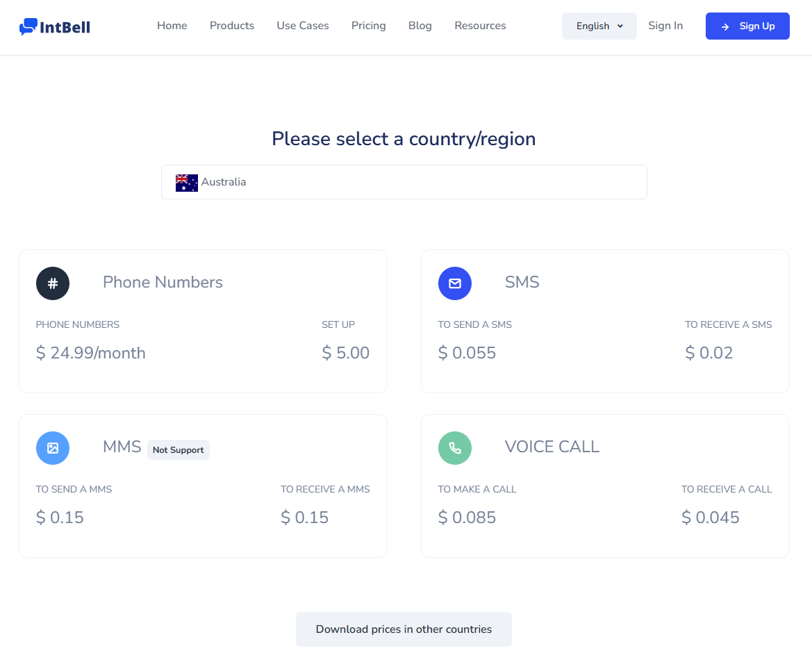Click the SMS envelope icon
Screen dimensions: 812x653
(x=455, y=283)
